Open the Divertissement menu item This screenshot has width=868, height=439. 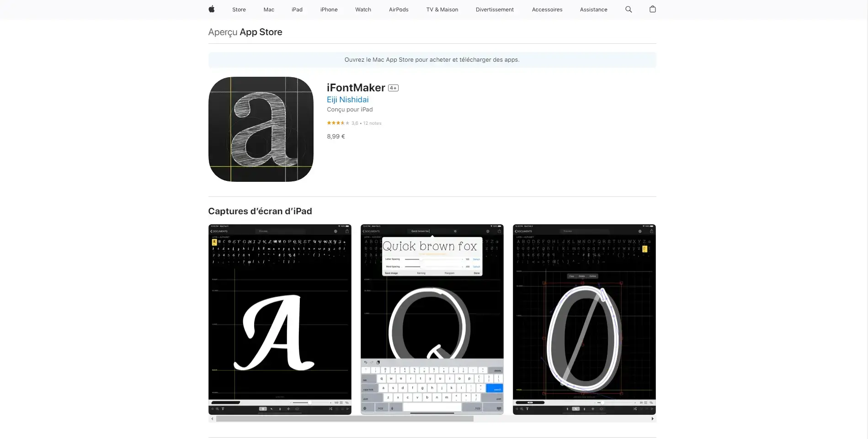pos(495,10)
